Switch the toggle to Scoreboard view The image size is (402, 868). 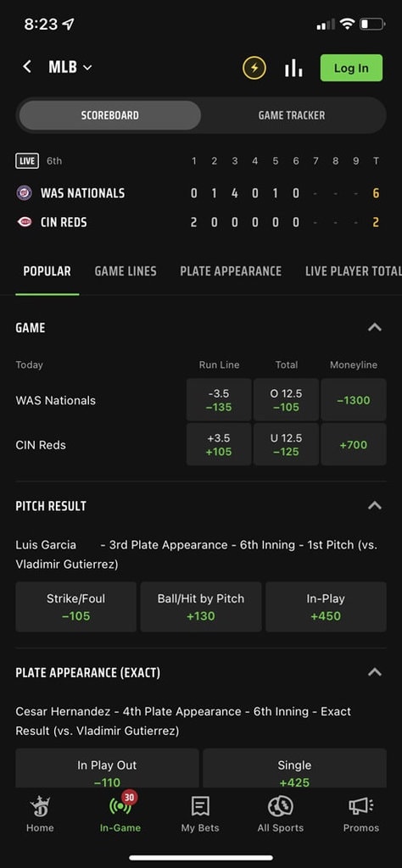(109, 115)
